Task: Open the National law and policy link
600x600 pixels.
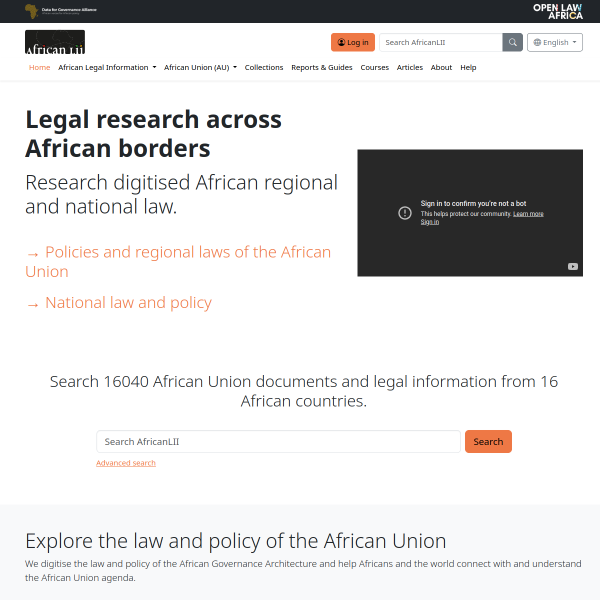Action: click(x=119, y=303)
